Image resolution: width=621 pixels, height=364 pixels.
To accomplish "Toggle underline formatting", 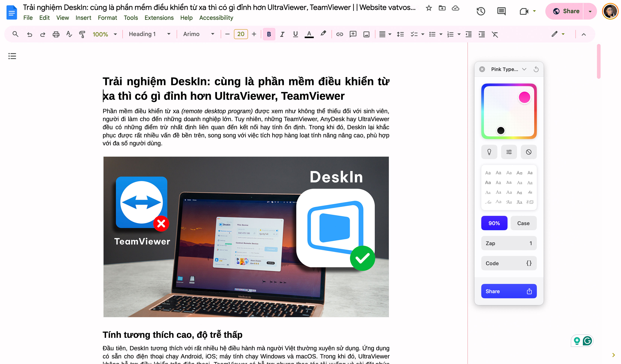I will 295,34.
